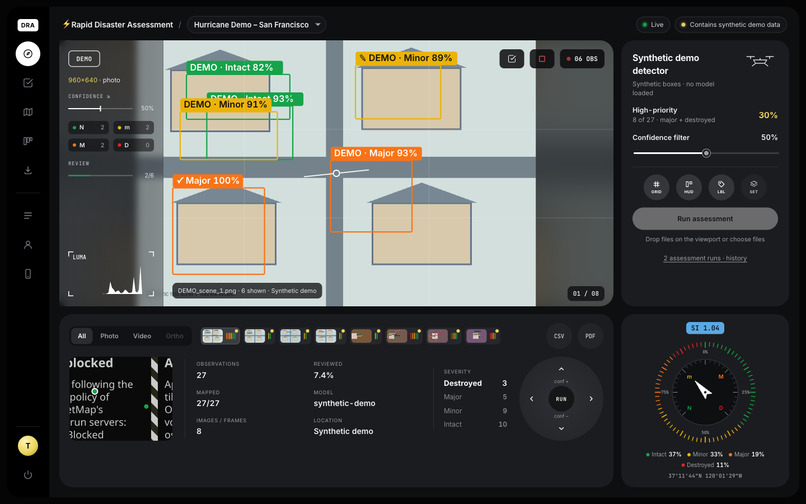
Task: Click the Run assessment button
Action: 705,219
